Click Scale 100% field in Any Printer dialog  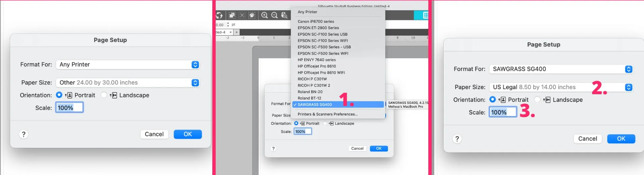click(x=69, y=108)
